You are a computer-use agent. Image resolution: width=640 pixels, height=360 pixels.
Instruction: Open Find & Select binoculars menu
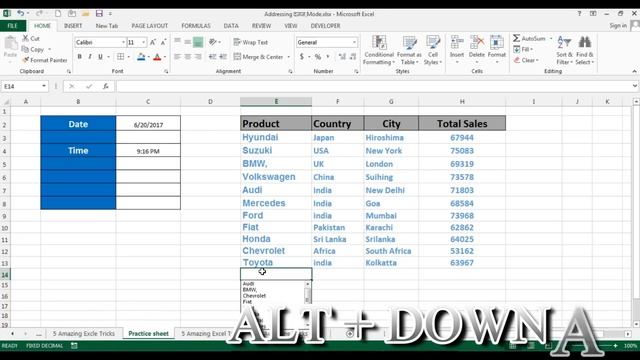click(x=585, y=50)
